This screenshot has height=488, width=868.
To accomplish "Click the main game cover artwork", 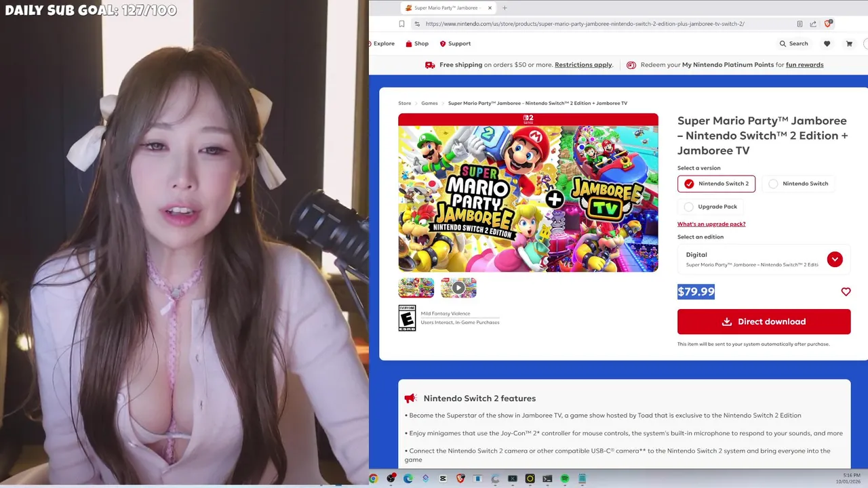I will point(528,192).
